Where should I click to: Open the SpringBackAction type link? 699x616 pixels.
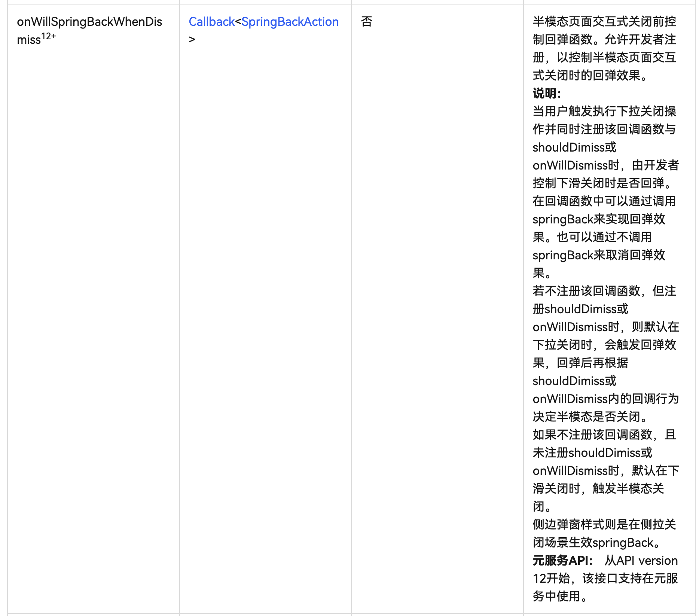pyautogui.click(x=290, y=22)
